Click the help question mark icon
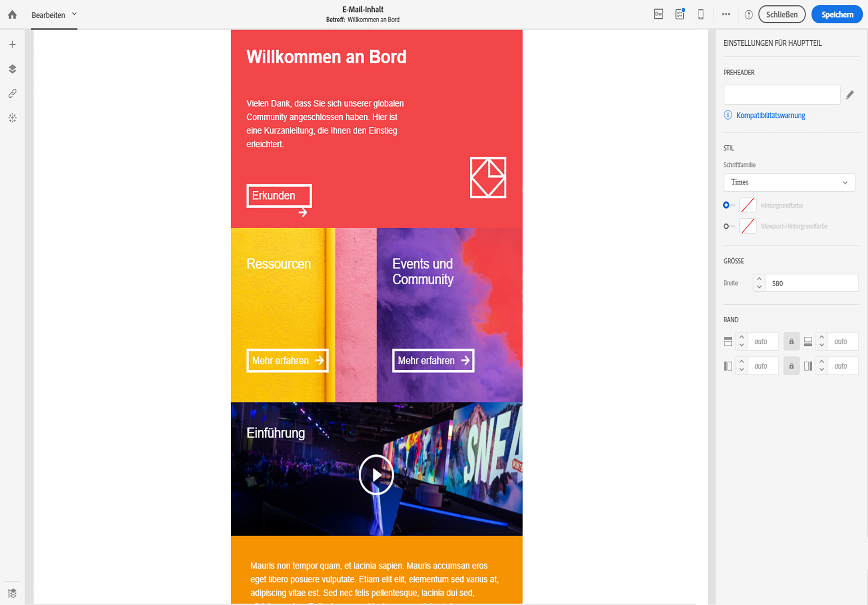The height and width of the screenshot is (605, 868). click(748, 15)
